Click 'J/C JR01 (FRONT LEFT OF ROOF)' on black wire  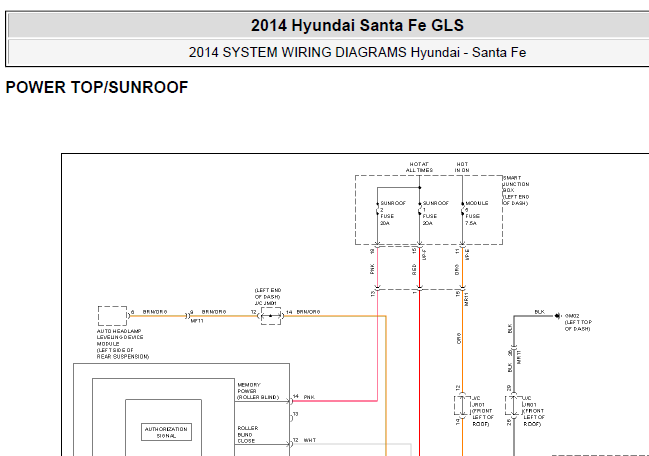pyautogui.click(x=534, y=411)
